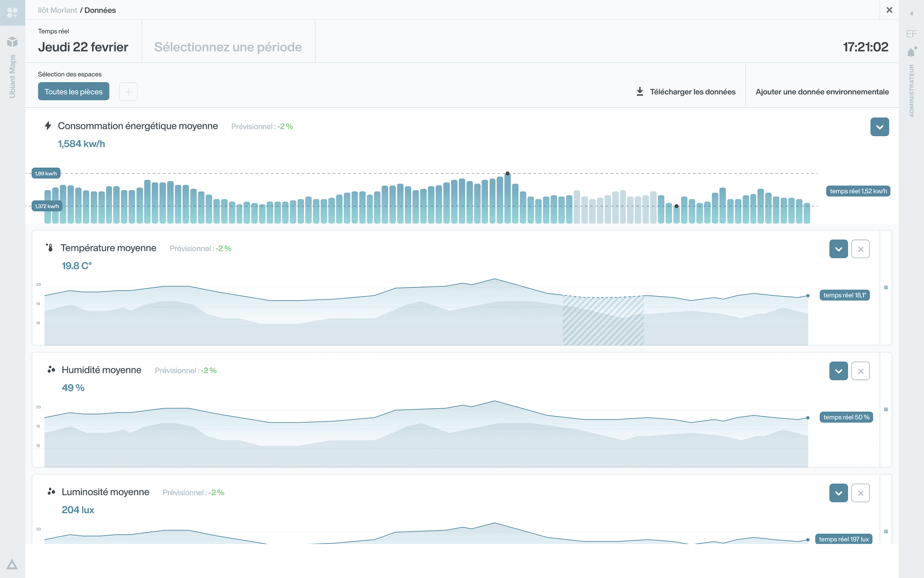This screenshot has width=924, height=578.
Task: Remove the Luminosité moyenne card
Action: [x=860, y=493]
